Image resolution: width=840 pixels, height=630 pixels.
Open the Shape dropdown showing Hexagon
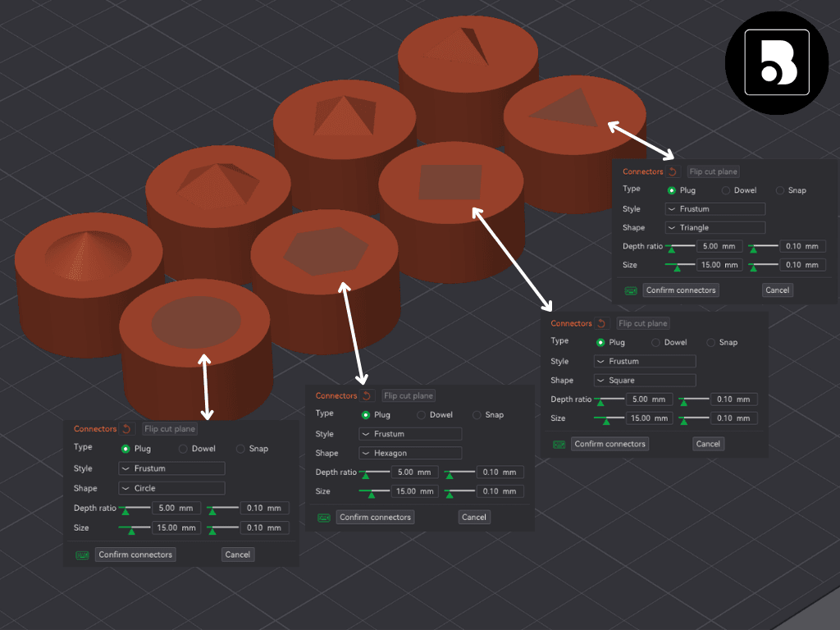410,453
